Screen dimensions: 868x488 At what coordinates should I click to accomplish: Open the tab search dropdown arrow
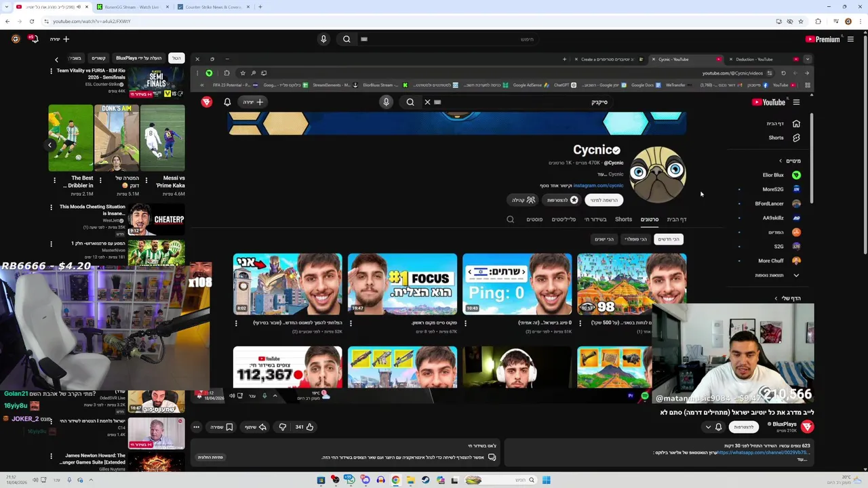7,7
